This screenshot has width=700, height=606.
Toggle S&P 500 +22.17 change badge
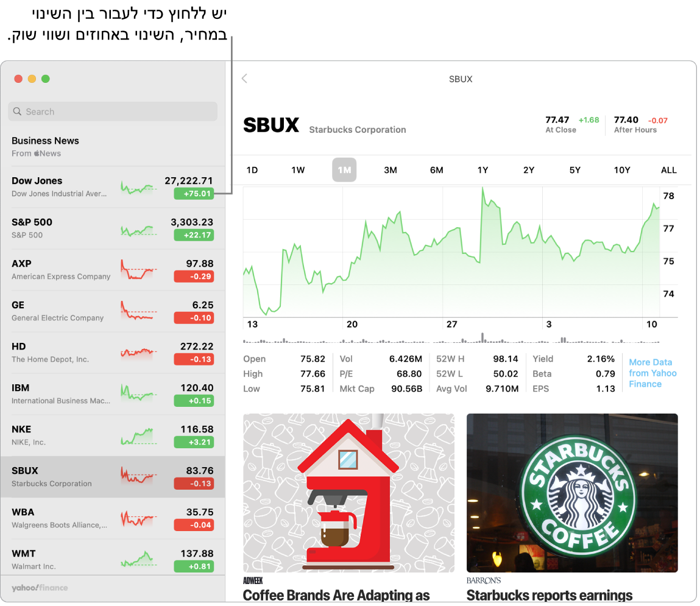point(194,235)
